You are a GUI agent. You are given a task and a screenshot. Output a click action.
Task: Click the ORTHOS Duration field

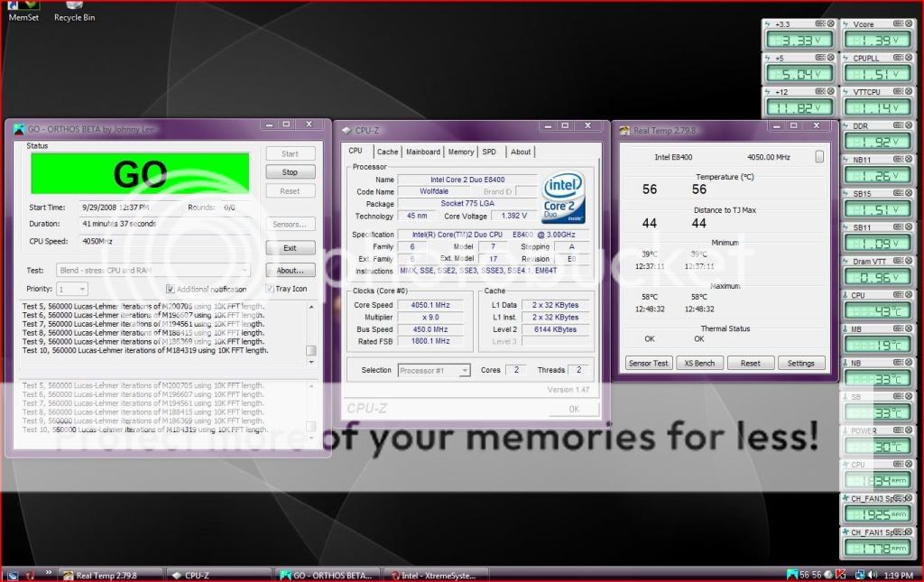(x=164, y=224)
